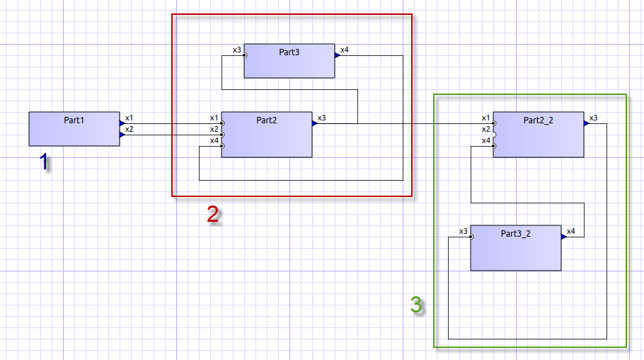The width and height of the screenshot is (644, 360).
Task: Click Part2's x3 output port triangle
Action: click(315, 123)
